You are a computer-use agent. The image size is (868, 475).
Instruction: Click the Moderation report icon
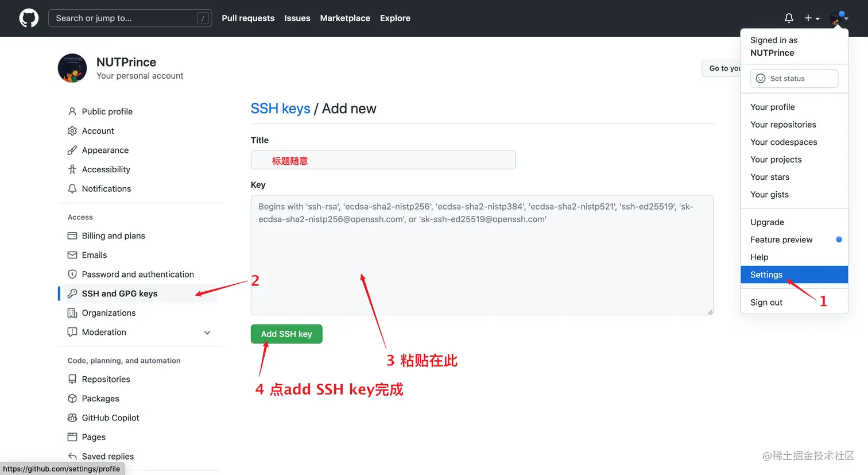point(72,332)
